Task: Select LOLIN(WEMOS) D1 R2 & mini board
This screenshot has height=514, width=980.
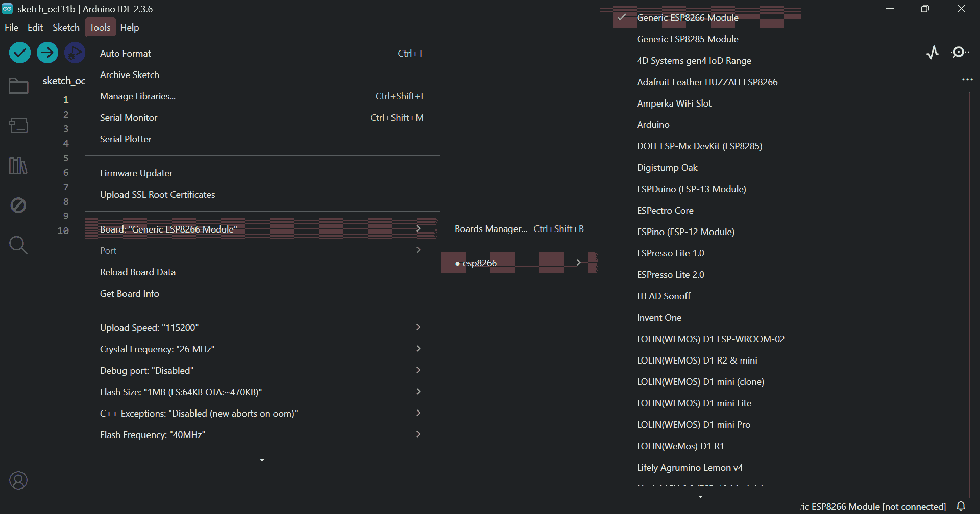Action: point(697,361)
